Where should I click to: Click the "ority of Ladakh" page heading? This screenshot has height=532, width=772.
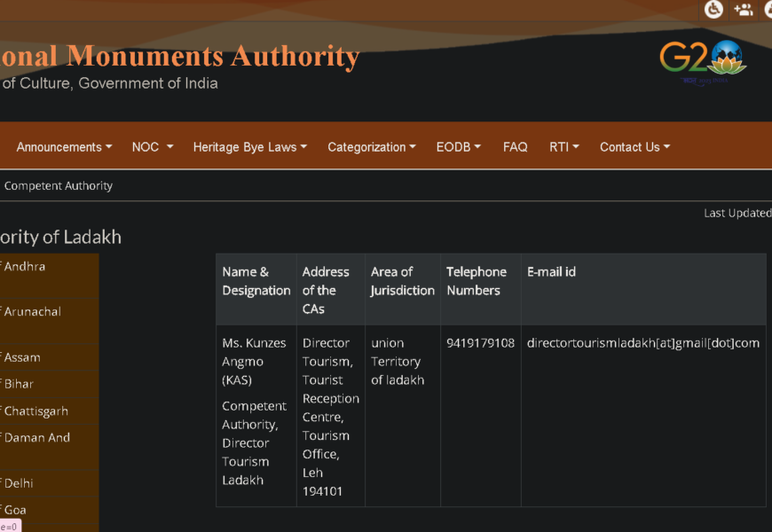click(60, 238)
